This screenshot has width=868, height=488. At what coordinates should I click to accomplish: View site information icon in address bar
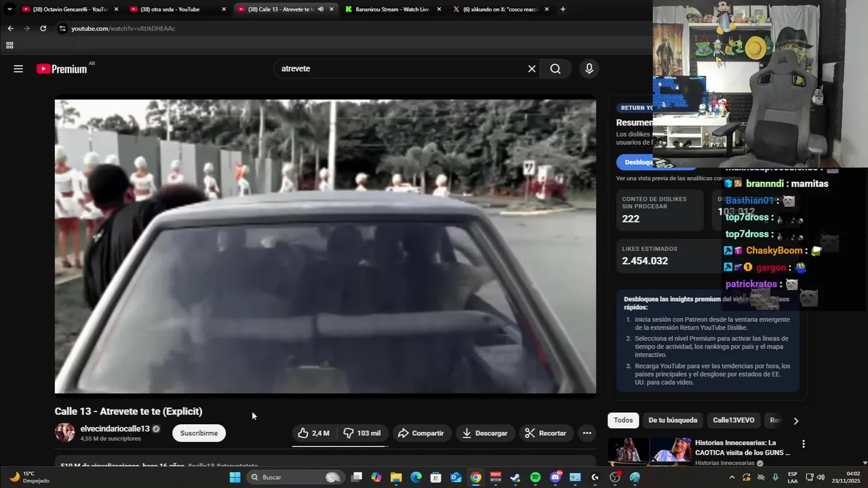pos(62,28)
